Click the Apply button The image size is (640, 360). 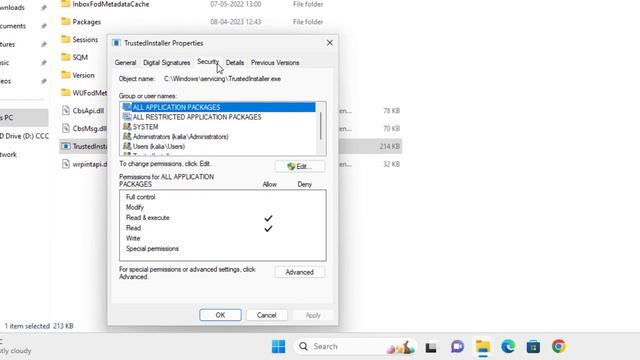pyautogui.click(x=313, y=315)
